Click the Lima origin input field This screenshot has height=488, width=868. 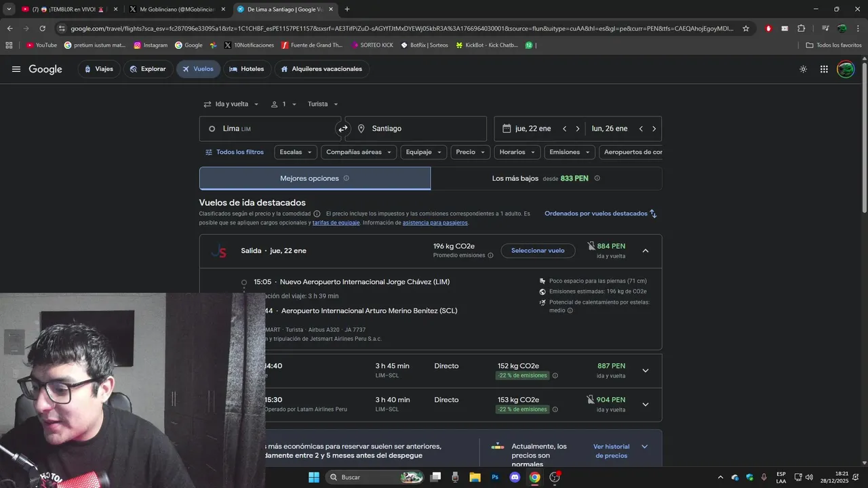click(x=270, y=129)
